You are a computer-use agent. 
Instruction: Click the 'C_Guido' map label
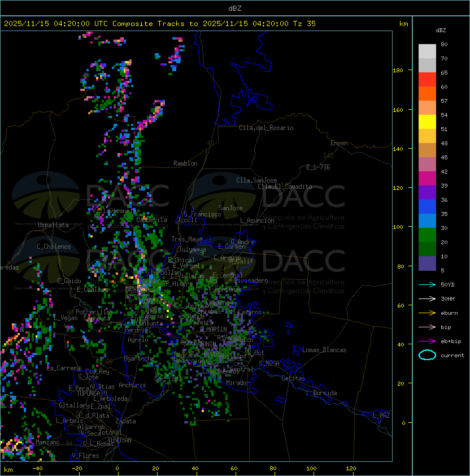(x=69, y=281)
